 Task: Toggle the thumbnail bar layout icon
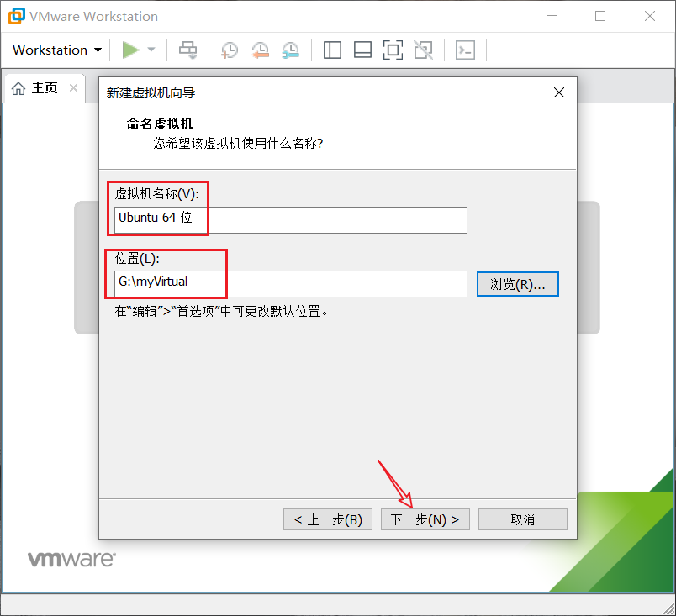[x=362, y=50]
